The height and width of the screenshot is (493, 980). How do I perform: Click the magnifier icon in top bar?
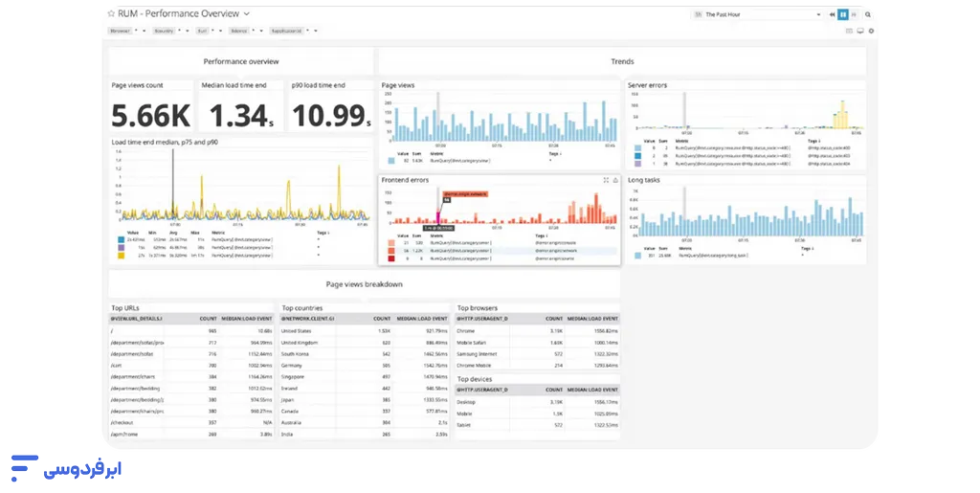868,14
